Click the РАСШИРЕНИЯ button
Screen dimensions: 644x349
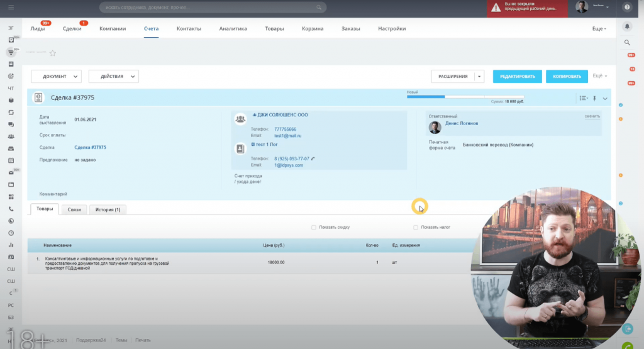pyautogui.click(x=453, y=76)
